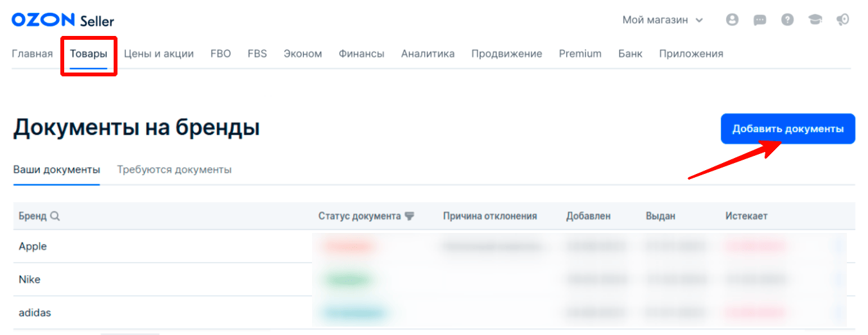
Task: Click the Добавить документы button
Action: click(788, 129)
